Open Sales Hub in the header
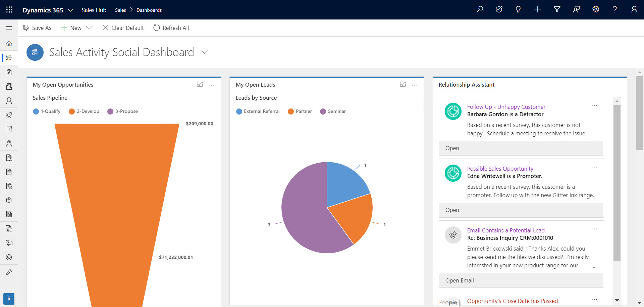Screen dimensions: 644x307 (94, 10)
